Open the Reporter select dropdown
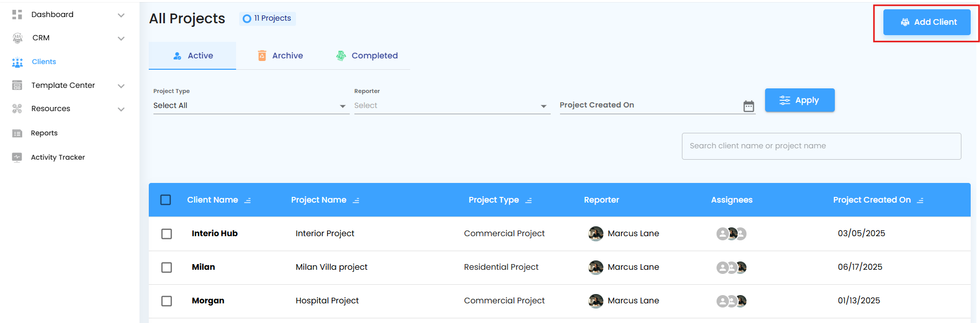This screenshot has width=980, height=323. pos(452,105)
